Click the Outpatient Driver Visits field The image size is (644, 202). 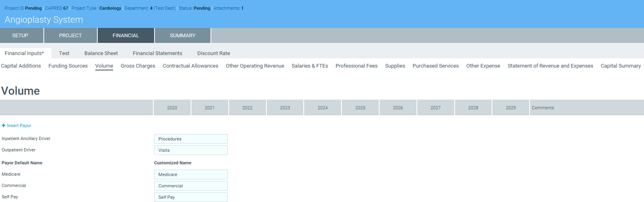point(191,150)
